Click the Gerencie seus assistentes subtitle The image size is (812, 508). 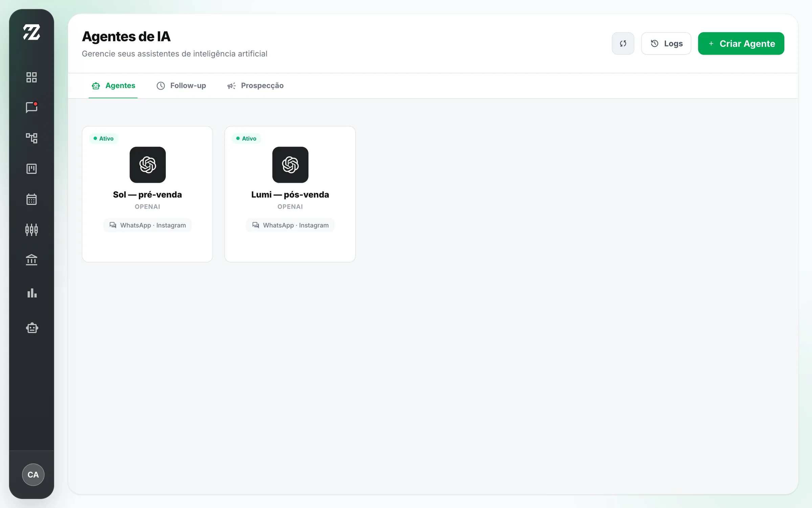point(175,54)
